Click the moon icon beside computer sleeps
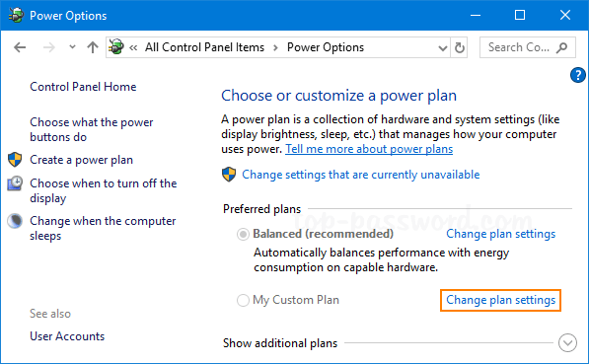Image resolution: width=589 pixels, height=364 pixels. [15, 221]
